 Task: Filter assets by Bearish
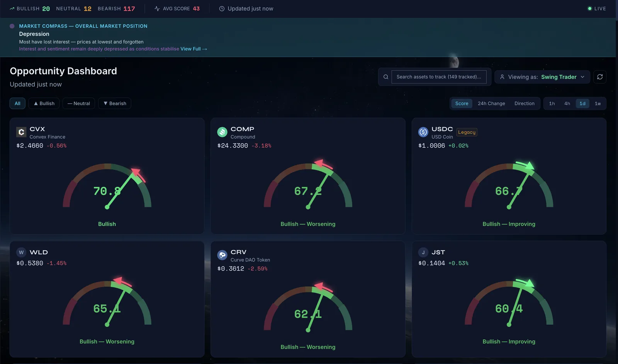115,103
